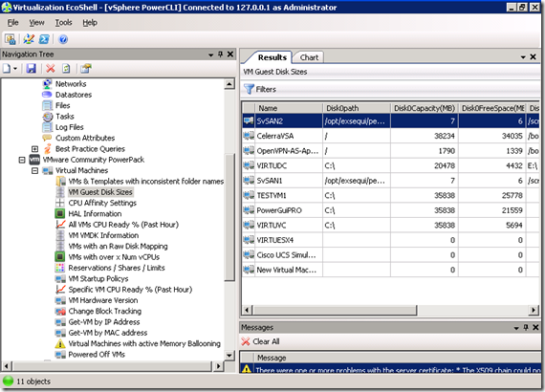545x392 pixels.
Task: Click the red X Clear All icon
Action: 246,341
